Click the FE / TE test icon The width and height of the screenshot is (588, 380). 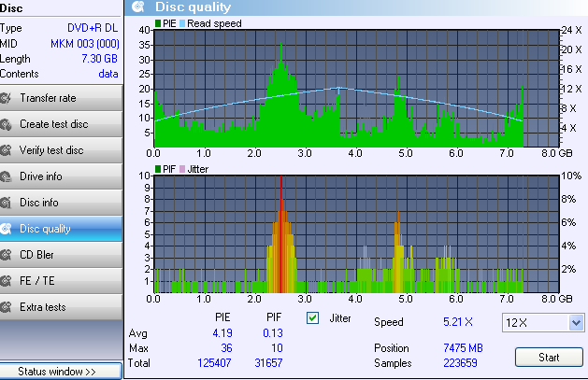coord(7,281)
